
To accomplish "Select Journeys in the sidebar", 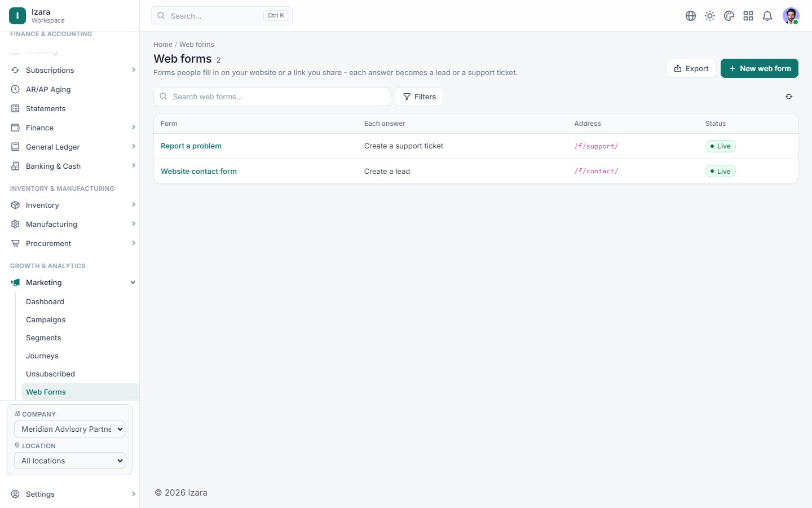I will coord(42,356).
